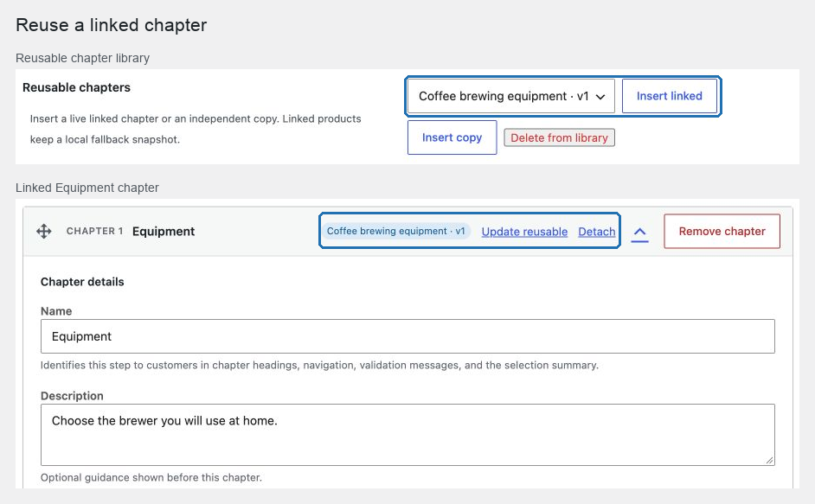Click the 'Reusable chapter library' label

pyautogui.click(x=83, y=58)
